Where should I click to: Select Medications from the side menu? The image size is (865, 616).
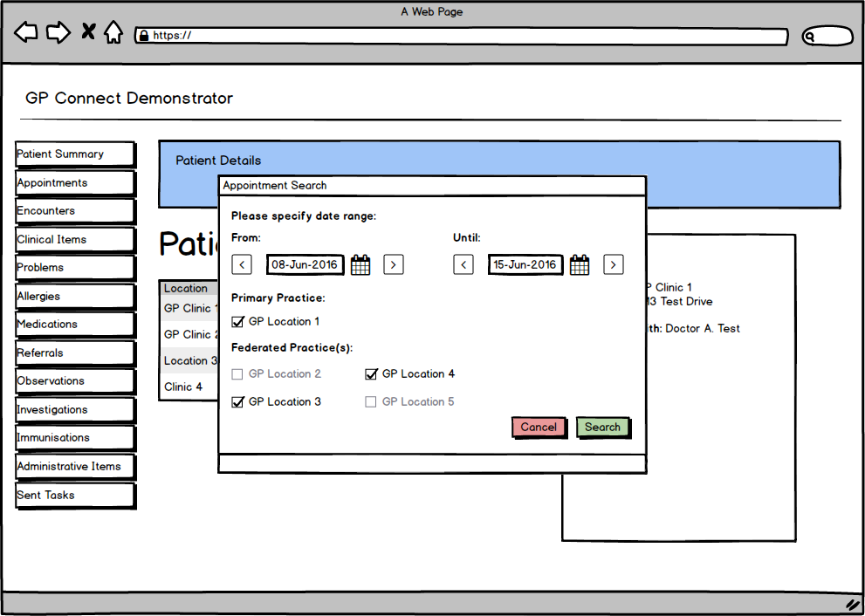click(75, 325)
